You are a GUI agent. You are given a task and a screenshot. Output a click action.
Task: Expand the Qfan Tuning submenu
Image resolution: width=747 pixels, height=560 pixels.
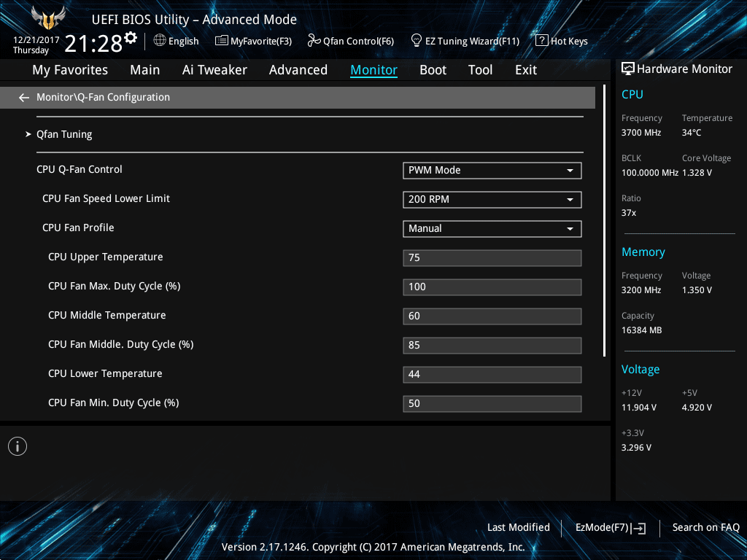click(64, 135)
